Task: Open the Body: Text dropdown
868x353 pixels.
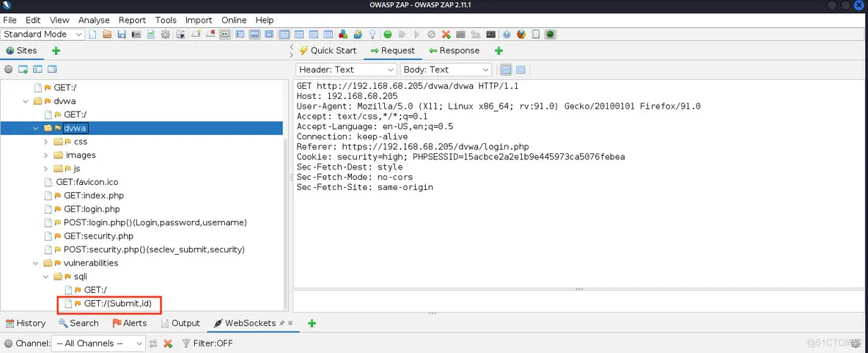Action: point(446,69)
